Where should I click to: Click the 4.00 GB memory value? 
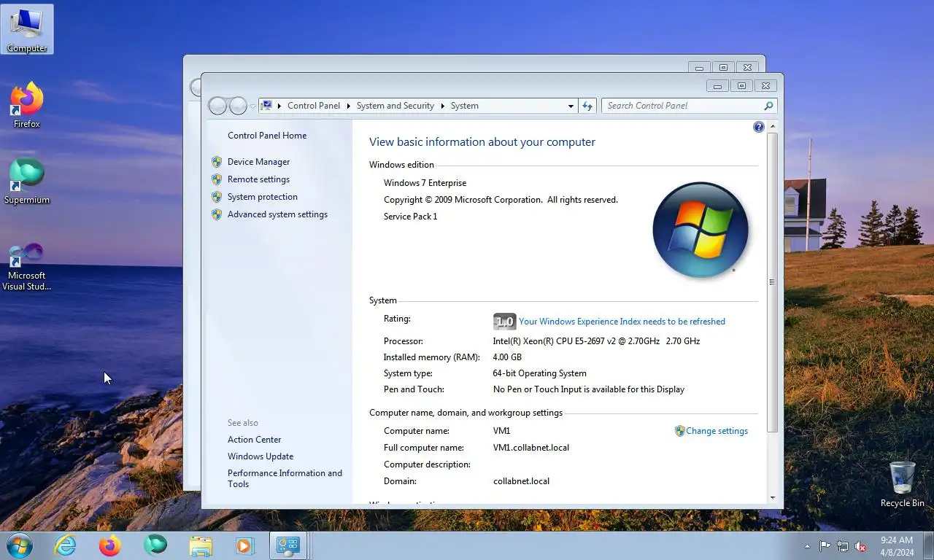[507, 357]
